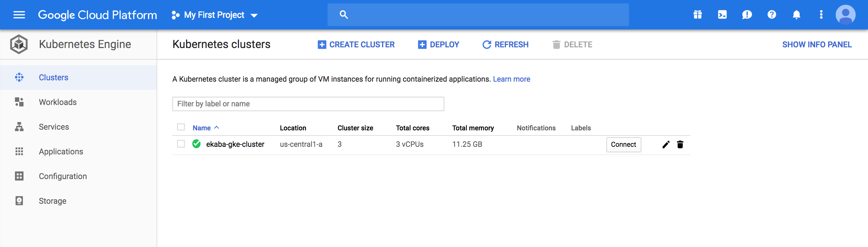Click the Create Cluster button
The width and height of the screenshot is (868, 247).
tap(356, 45)
